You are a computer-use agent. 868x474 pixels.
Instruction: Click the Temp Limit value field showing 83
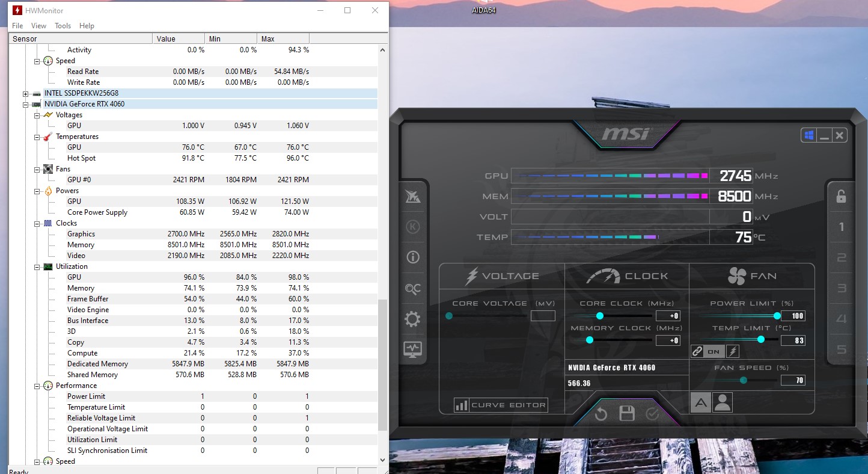793,340
